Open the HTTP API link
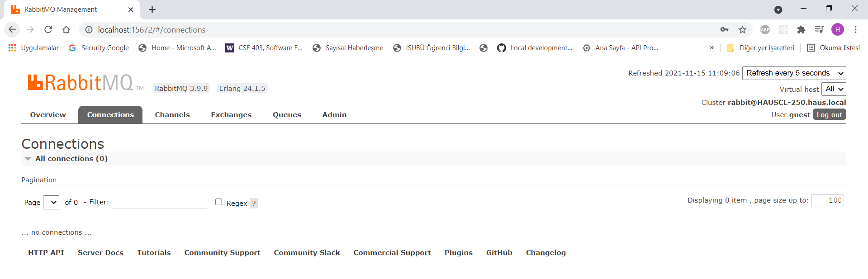 (46, 253)
